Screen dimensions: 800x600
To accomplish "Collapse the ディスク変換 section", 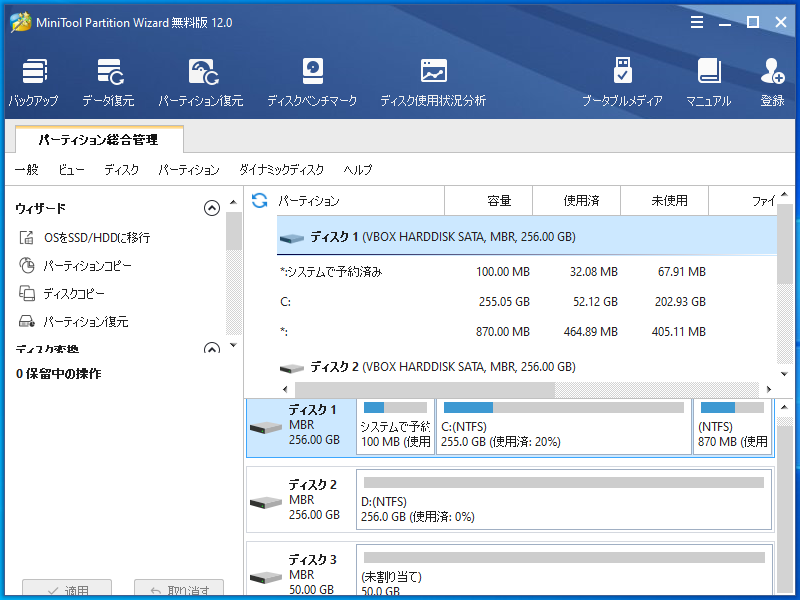I will (x=212, y=348).
